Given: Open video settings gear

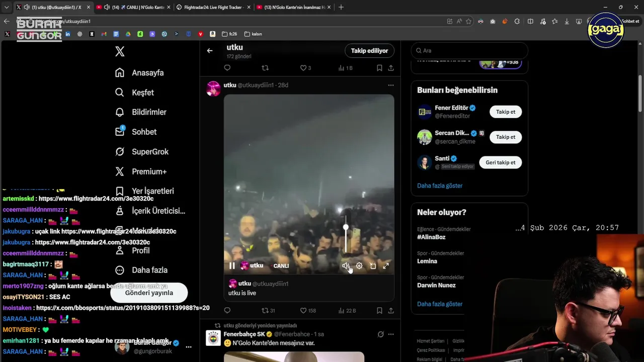Looking at the screenshot, I should coord(359,266).
